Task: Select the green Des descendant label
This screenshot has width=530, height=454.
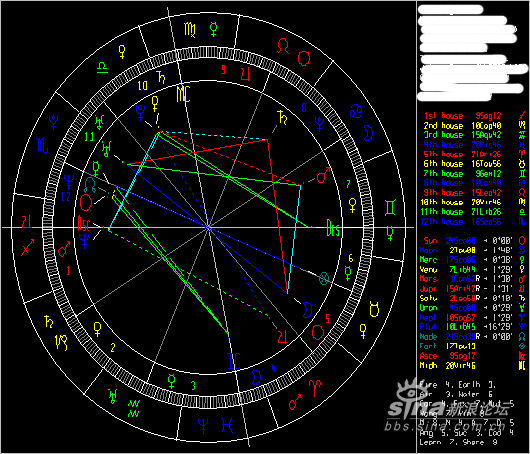Action: pos(333,228)
